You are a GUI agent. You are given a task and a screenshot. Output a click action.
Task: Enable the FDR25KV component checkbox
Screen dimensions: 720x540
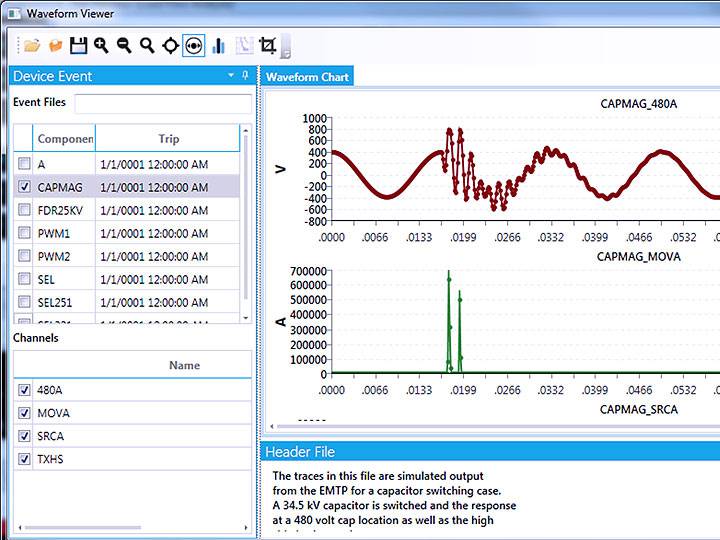24,210
